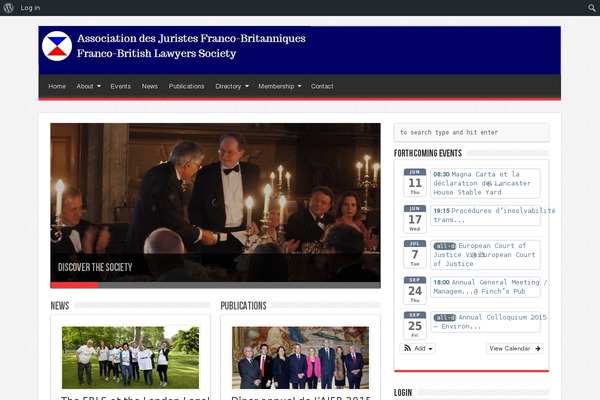
Task: Open the Jun 11 date badge
Action: 415,183
